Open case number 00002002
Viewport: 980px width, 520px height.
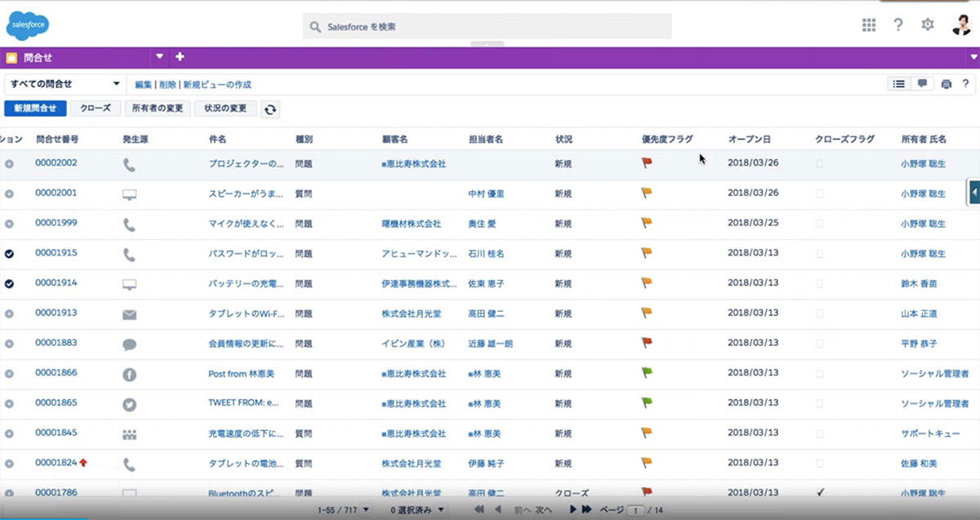click(x=56, y=163)
